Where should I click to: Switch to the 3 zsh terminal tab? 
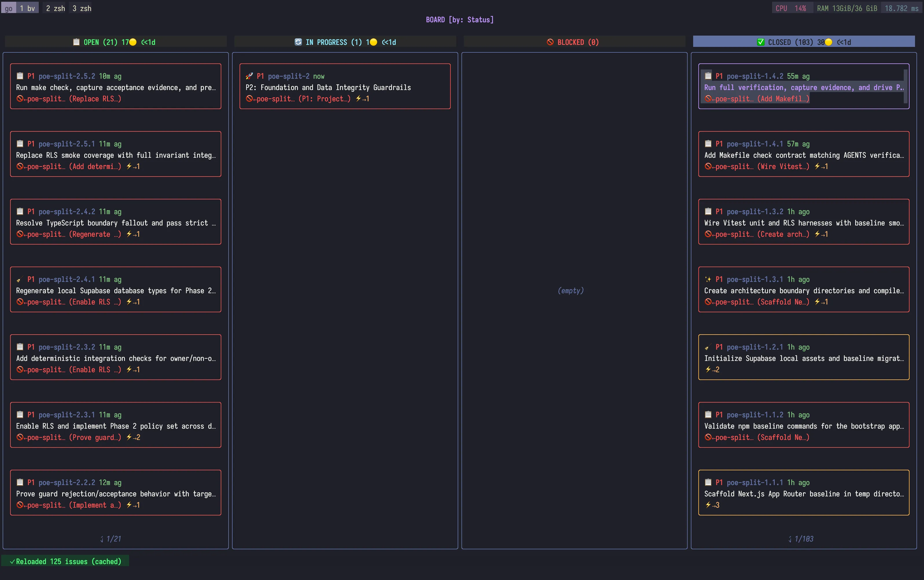point(80,7)
